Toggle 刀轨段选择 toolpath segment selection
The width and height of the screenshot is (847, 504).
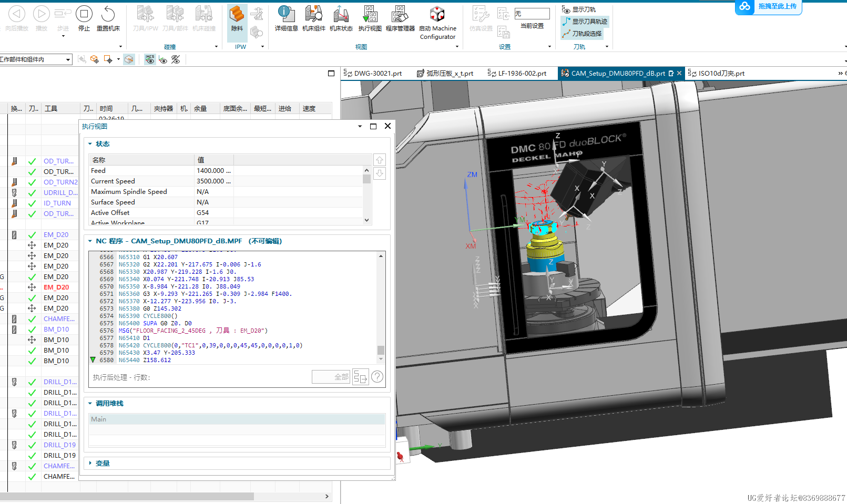[x=581, y=34]
